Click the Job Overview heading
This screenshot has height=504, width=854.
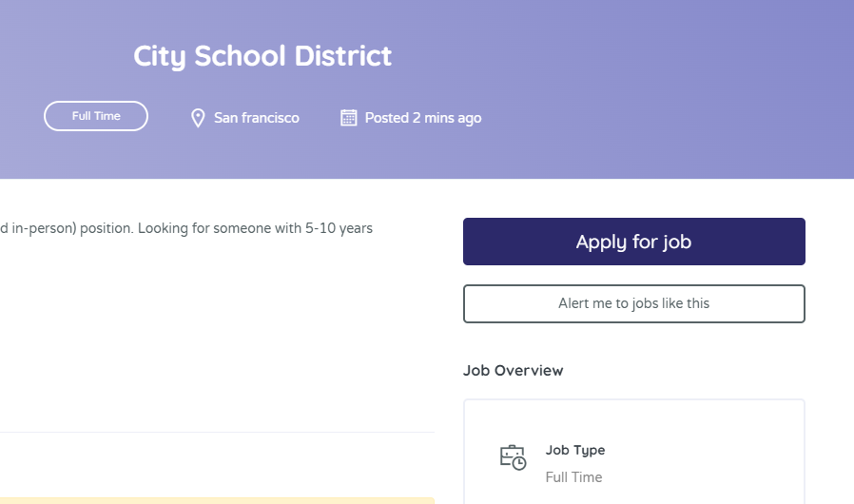[x=513, y=371]
